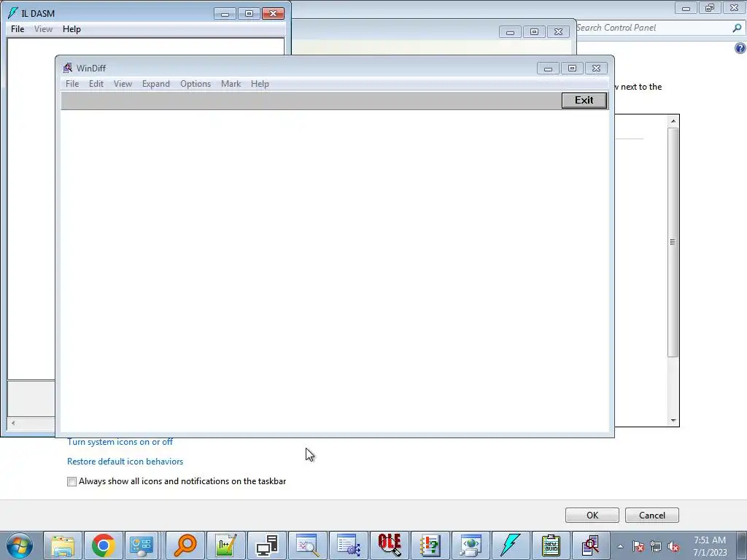
Task: Open the window with gears taskbar app
Action: [349, 545]
